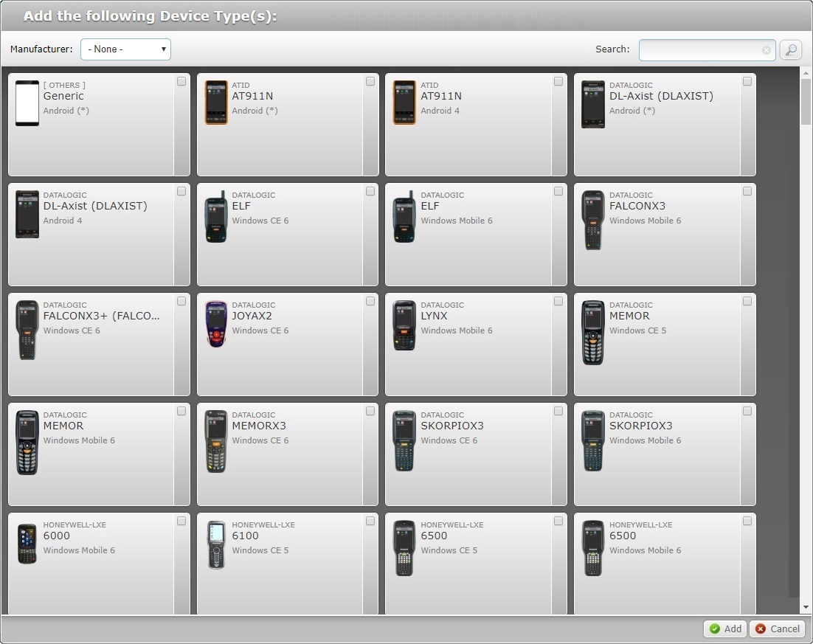
Task: Click the Datalogic LYNX device image
Action: click(404, 325)
